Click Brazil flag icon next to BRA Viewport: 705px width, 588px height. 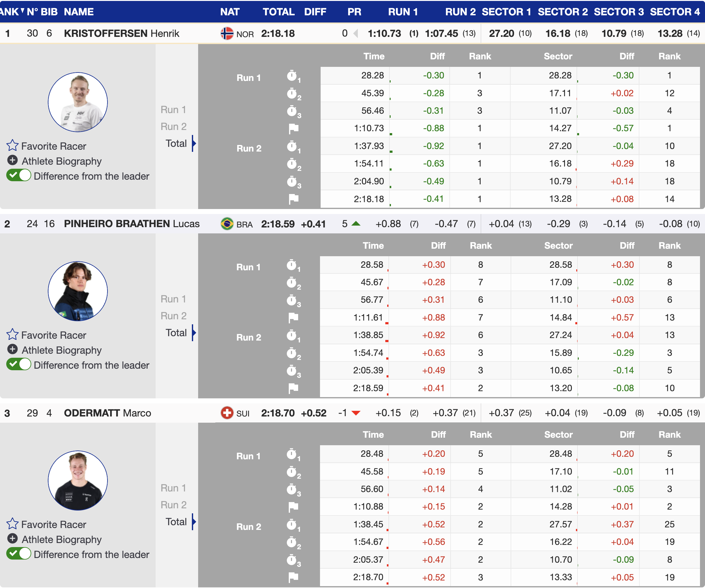point(227,223)
